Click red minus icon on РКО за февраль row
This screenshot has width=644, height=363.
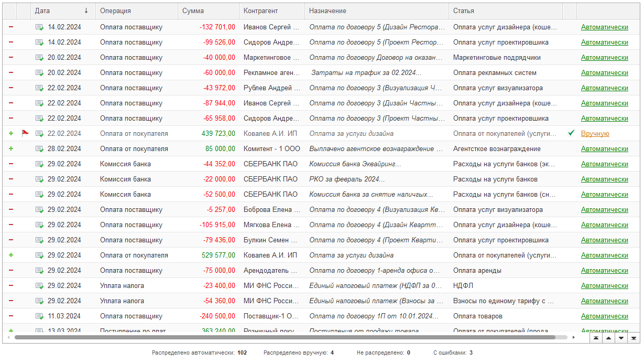point(11,179)
